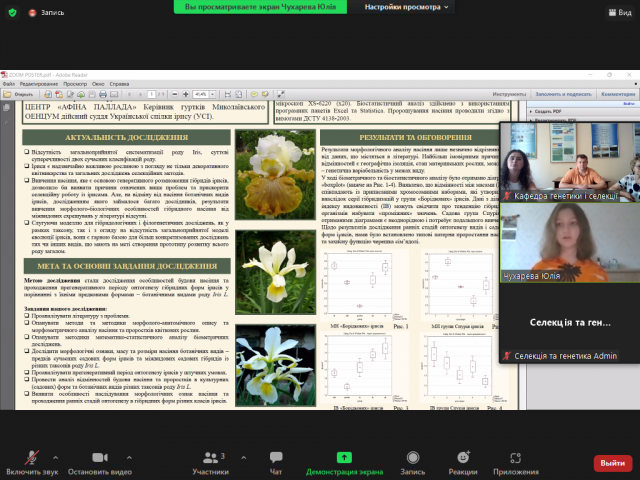Go to previous page arrow
The height and width of the screenshot is (480, 640).
[x=129, y=94]
